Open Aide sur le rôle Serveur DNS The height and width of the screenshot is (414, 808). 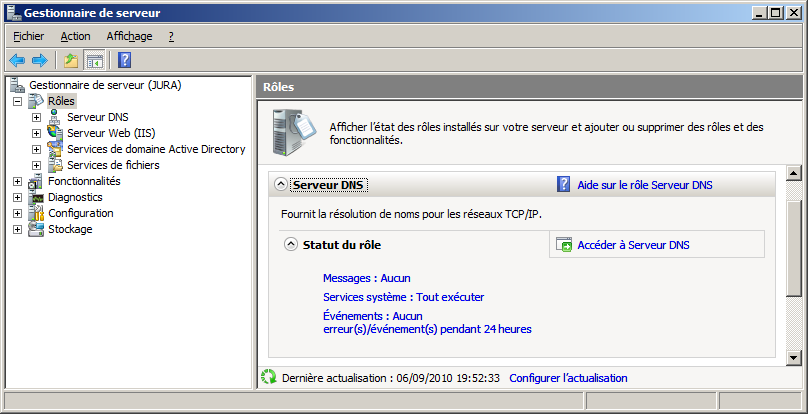(644, 185)
